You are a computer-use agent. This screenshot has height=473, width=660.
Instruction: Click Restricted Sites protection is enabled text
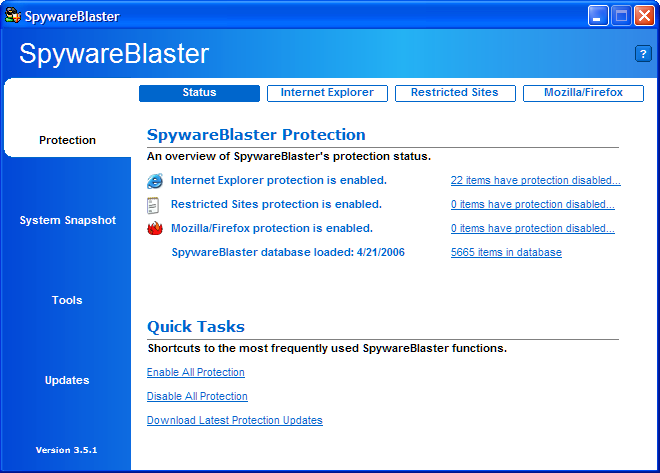pyautogui.click(x=276, y=204)
